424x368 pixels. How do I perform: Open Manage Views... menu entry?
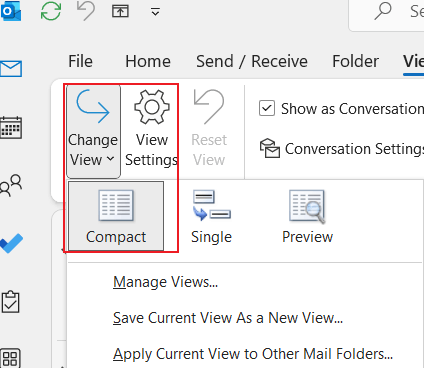click(165, 282)
